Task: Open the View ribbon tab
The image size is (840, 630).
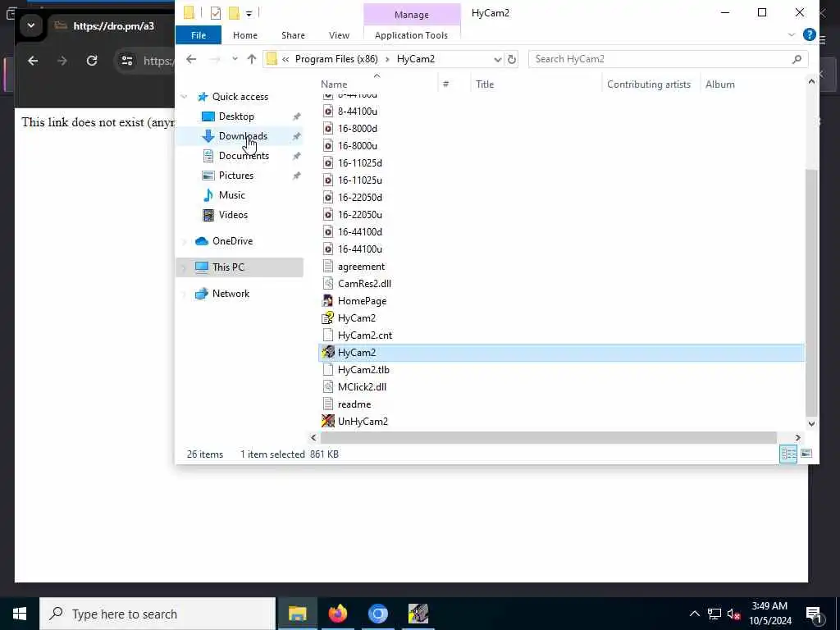Action: [x=339, y=35]
